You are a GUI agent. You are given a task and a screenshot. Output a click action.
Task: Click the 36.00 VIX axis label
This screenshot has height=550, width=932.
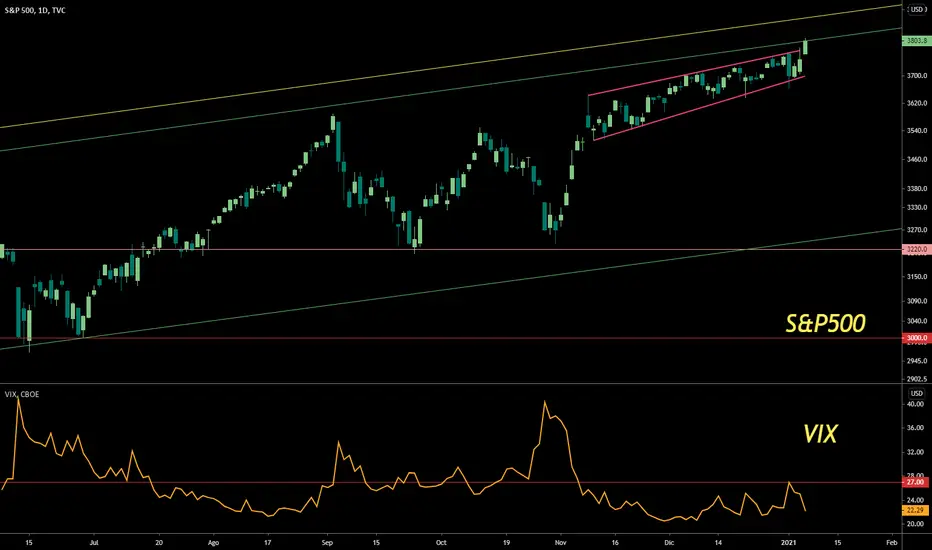pos(916,428)
